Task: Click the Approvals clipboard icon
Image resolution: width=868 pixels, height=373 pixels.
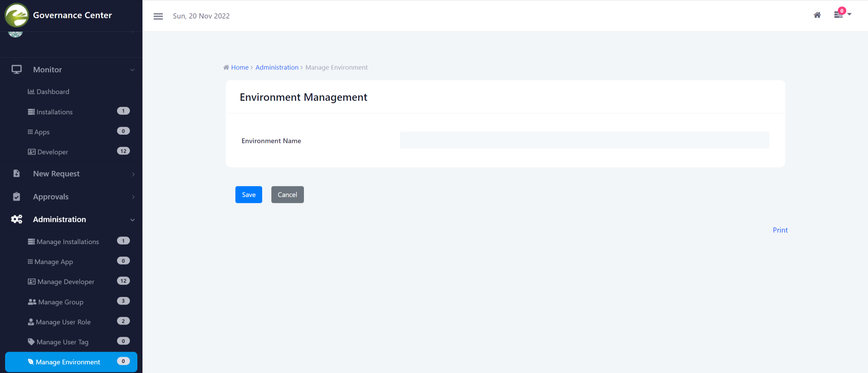Action: click(16, 196)
